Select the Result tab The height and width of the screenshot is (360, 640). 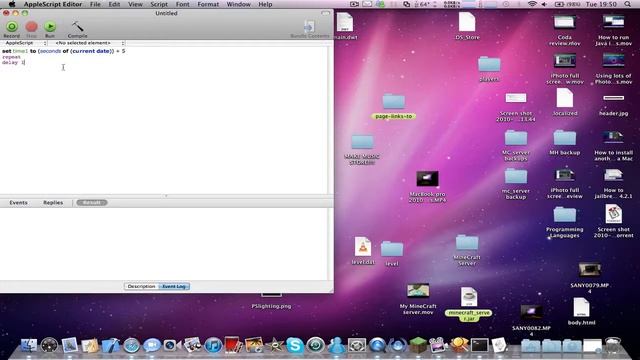point(92,202)
